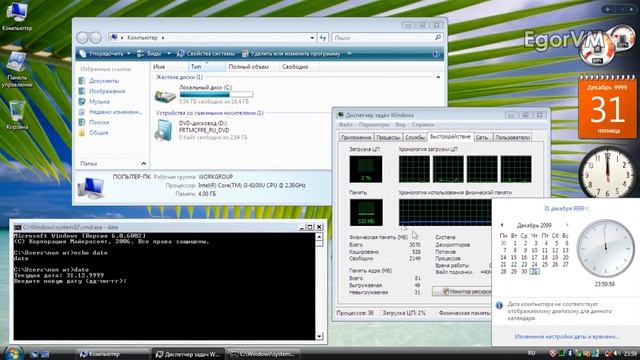Switch to the Пользователи tab
The height and width of the screenshot is (360, 640).
(512, 138)
